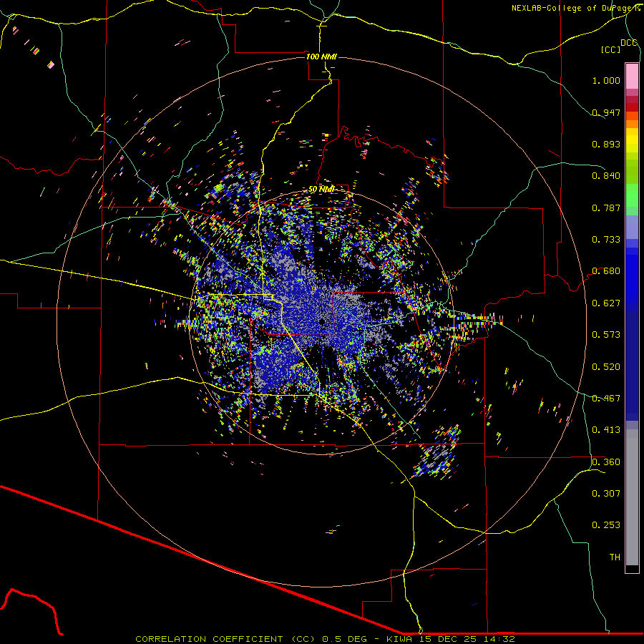Screen dimensions: 644x644
Task: Click the 15 DEC 25 date in caption
Action: click(447, 639)
